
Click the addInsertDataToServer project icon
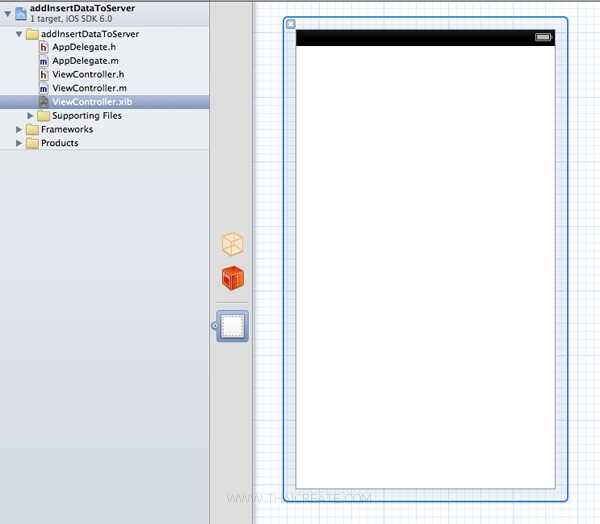click(x=21, y=14)
